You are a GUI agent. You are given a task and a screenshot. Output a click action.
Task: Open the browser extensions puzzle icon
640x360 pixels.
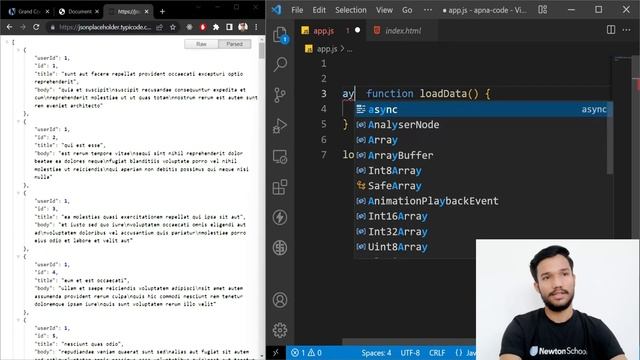click(x=216, y=27)
